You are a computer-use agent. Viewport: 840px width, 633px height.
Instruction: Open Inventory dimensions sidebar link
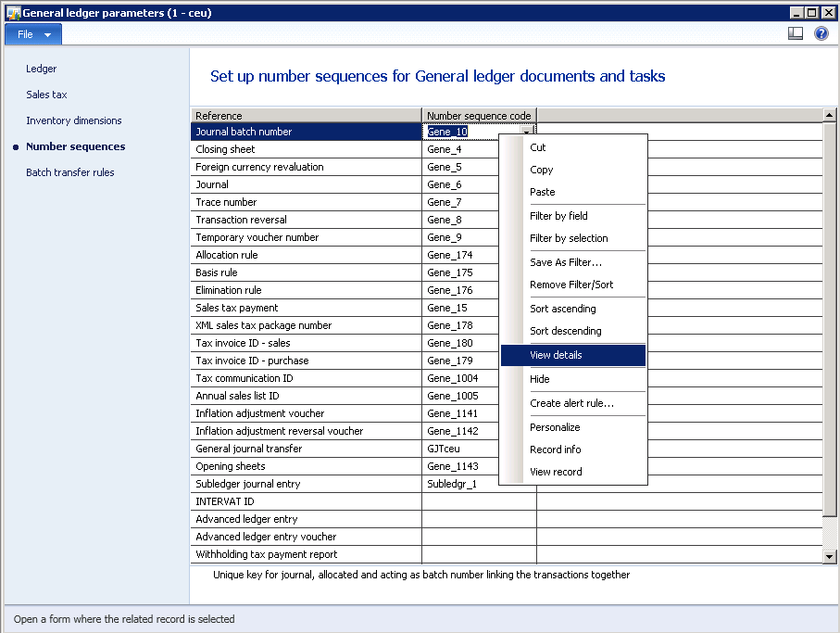click(x=73, y=120)
